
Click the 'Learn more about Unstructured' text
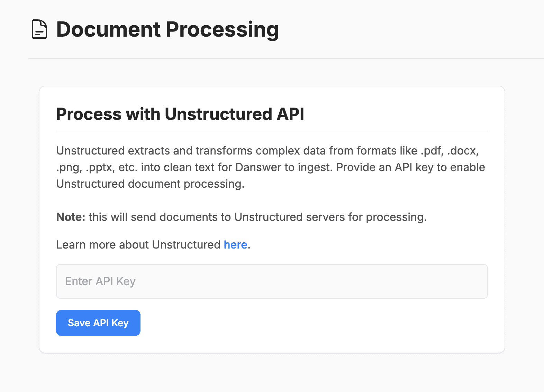(x=138, y=245)
